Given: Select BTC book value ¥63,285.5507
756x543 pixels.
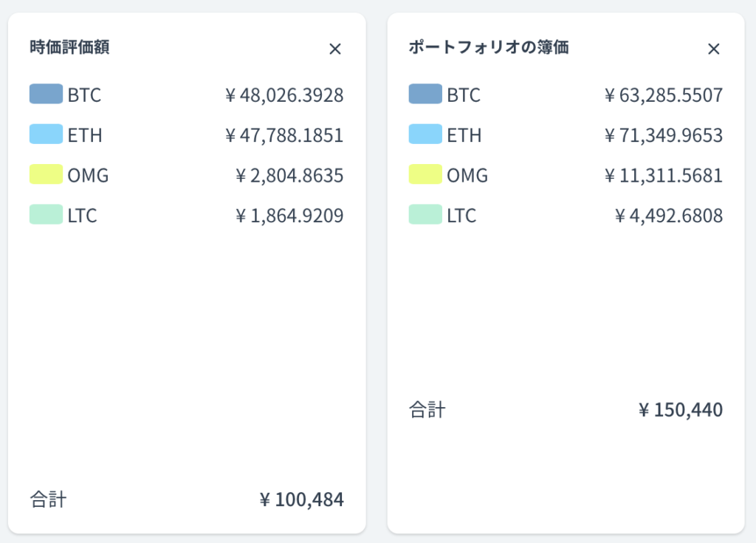Looking at the screenshot, I should 663,95.
